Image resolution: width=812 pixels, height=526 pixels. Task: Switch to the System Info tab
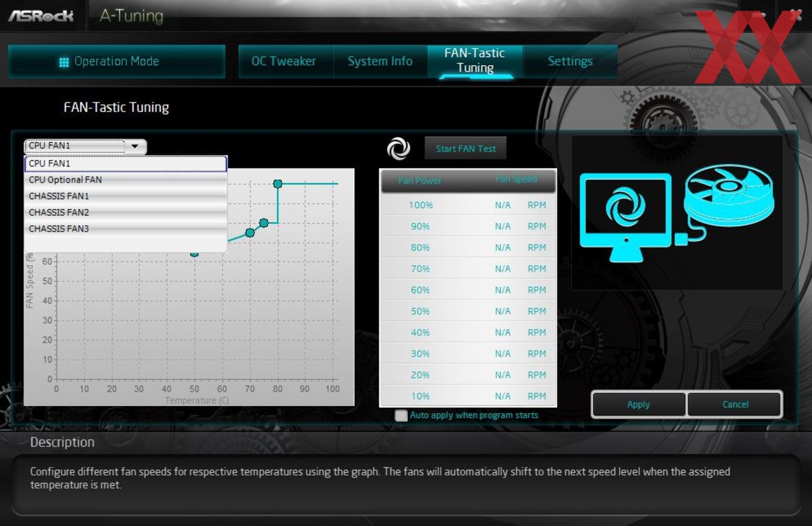[x=380, y=61]
